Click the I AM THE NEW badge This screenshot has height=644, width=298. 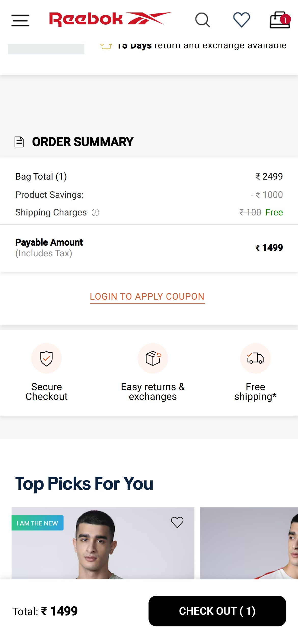(x=37, y=523)
